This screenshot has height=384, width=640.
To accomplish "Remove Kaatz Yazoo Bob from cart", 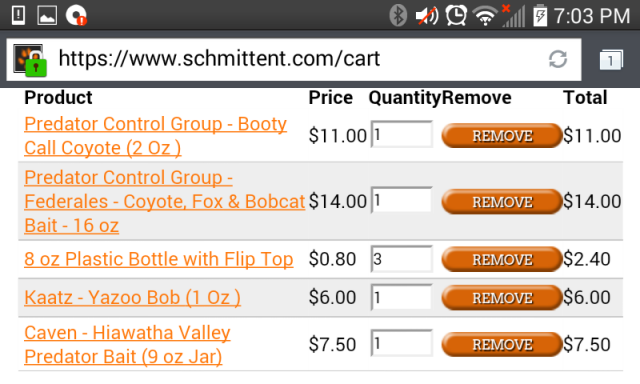I will pyautogui.click(x=502, y=297).
